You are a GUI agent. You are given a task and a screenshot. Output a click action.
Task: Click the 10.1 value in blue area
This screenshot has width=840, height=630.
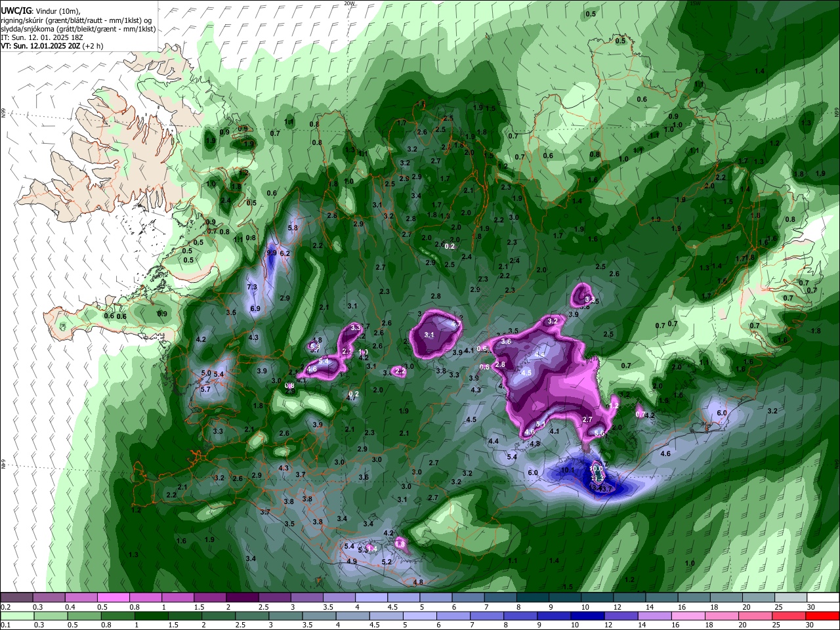(x=568, y=470)
